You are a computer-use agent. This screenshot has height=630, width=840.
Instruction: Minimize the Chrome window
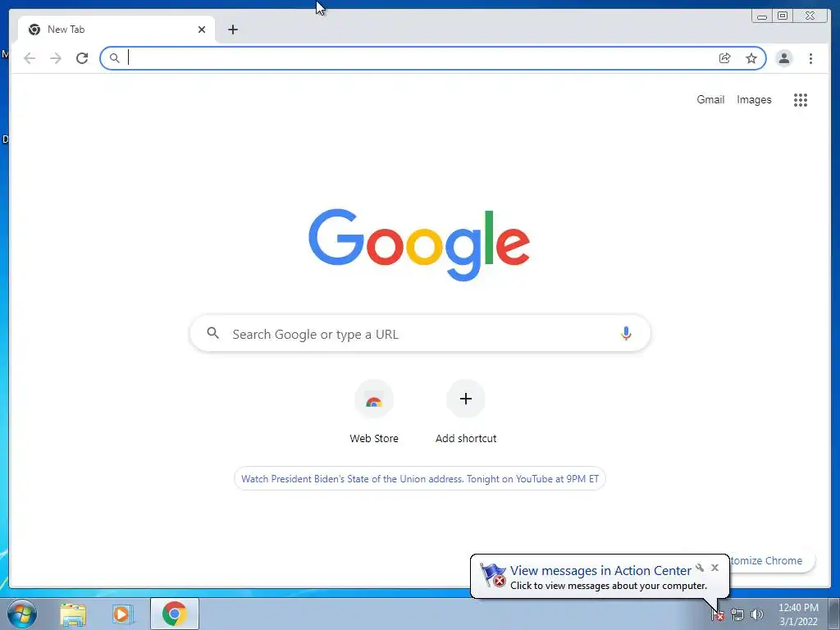click(x=762, y=16)
